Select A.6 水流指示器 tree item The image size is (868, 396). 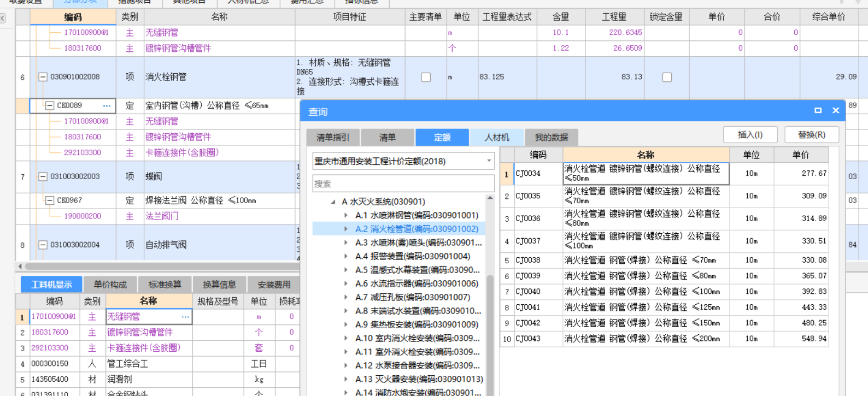point(417,283)
